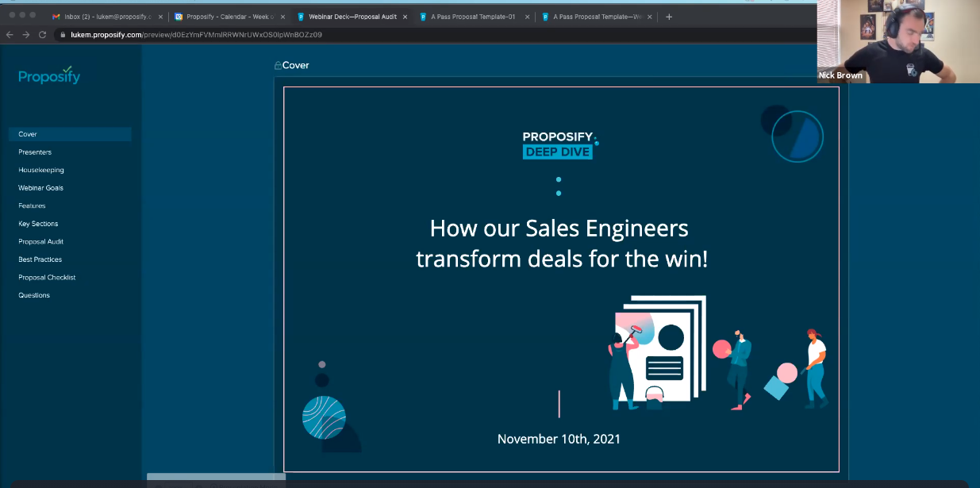The height and width of the screenshot is (488, 980).
Task: Click the lock icon beside Cover heading
Action: tap(278, 65)
